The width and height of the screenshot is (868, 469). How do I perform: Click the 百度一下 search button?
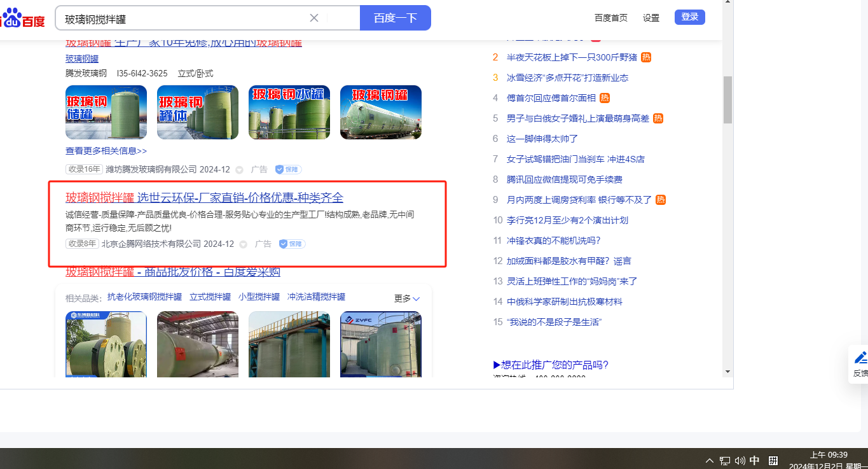click(396, 18)
